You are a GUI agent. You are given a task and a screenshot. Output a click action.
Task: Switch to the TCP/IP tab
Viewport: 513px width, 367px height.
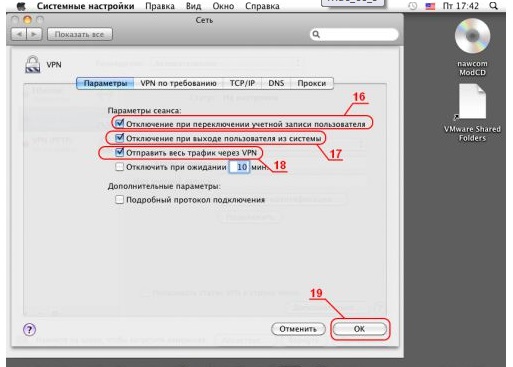[242, 83]
